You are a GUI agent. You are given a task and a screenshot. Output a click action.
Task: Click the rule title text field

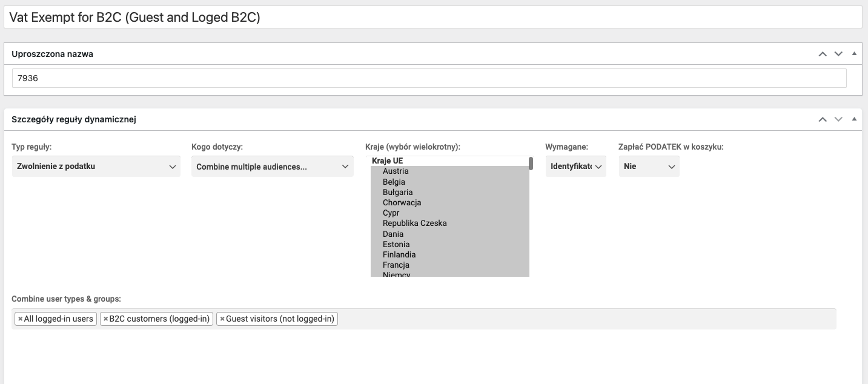(x=432, y=18)
